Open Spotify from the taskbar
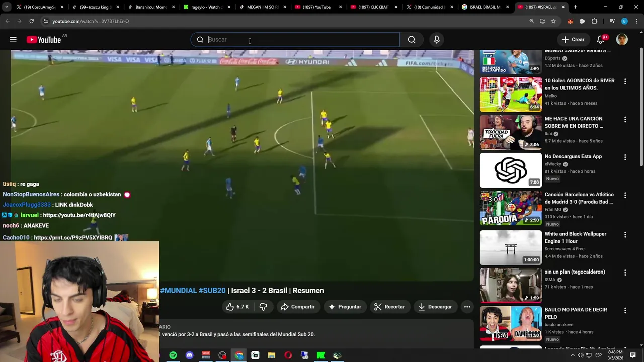The image size is (644, 362). tap(173, 355)
